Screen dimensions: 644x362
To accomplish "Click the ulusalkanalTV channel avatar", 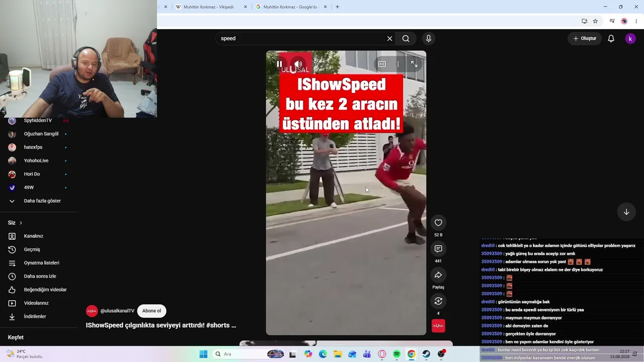I will coord(92,311).
